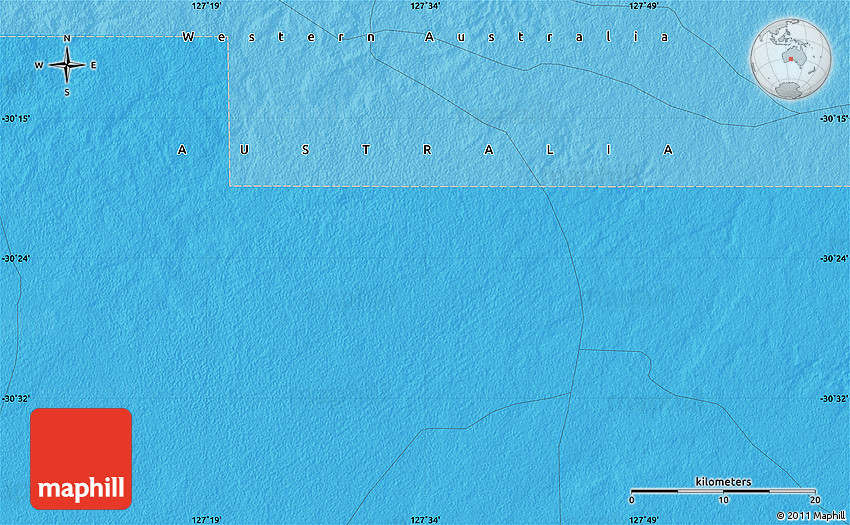Click the S letter below the compass

point(67,92)
